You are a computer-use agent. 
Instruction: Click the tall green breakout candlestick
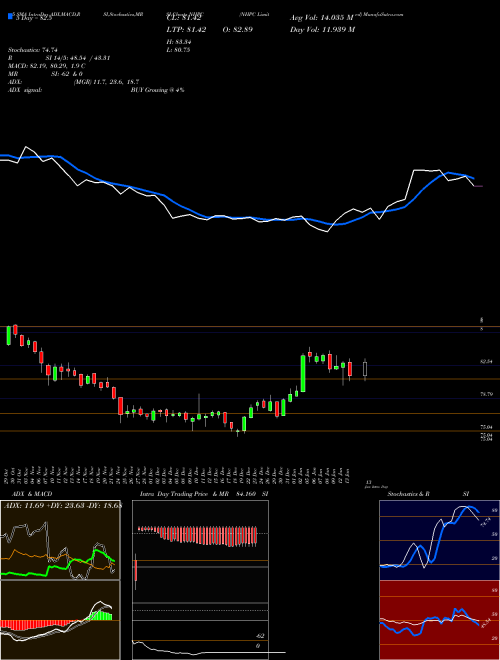point(303,373)
